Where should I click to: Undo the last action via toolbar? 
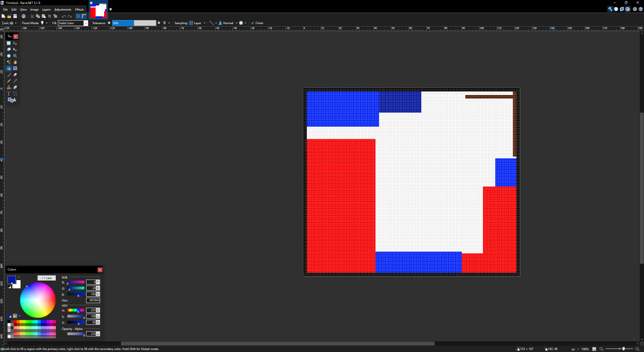click(x=63, y=17)
